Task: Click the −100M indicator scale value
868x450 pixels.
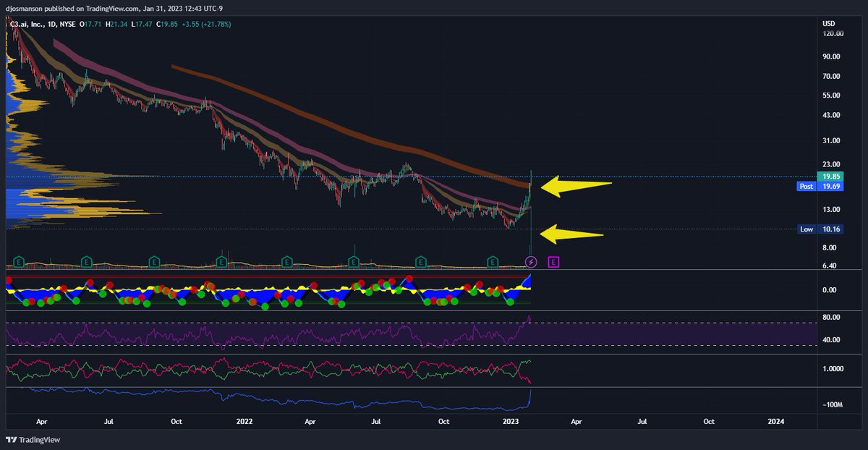Action: point(833,404)
